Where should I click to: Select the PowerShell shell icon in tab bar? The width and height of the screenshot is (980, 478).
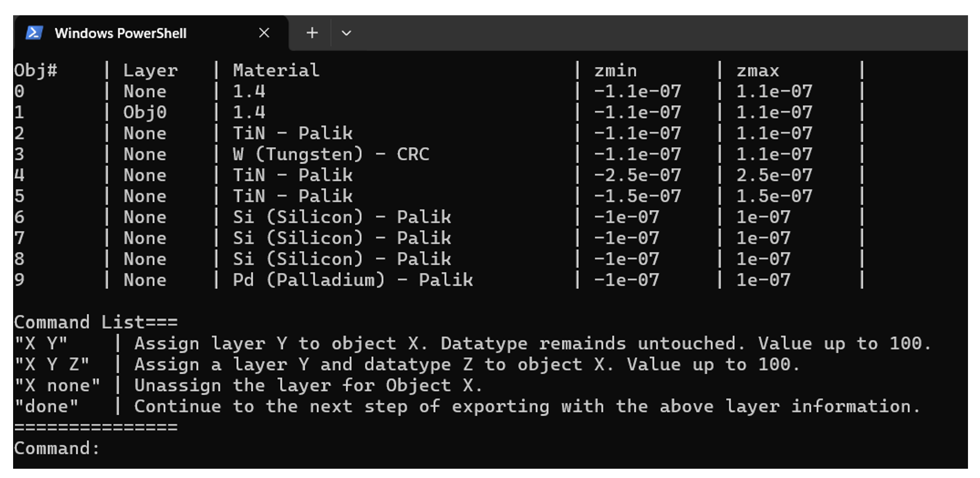pos(34,33)
